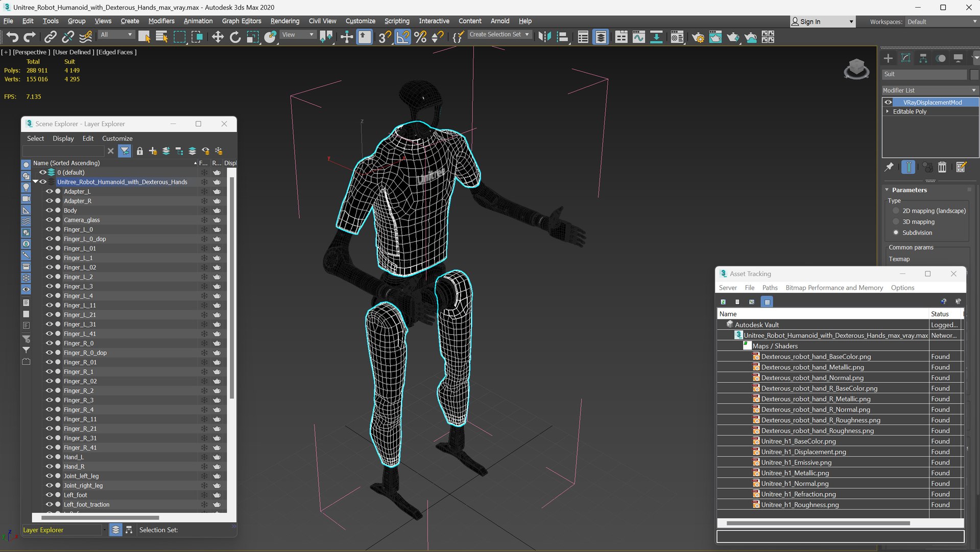Open the Curve Editor icon
The width and height of the screenshot is (980, 552).
pos(638,37)
